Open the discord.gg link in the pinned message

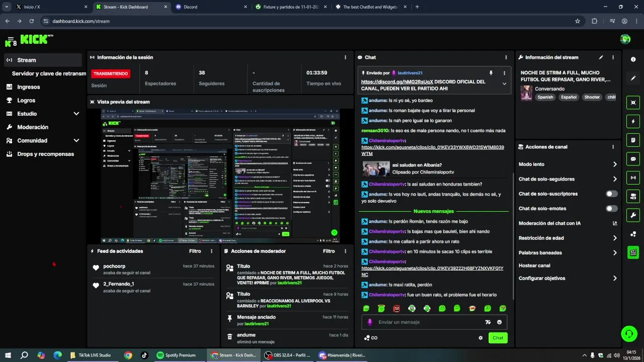pyautogui.click(x=397, y=81)
